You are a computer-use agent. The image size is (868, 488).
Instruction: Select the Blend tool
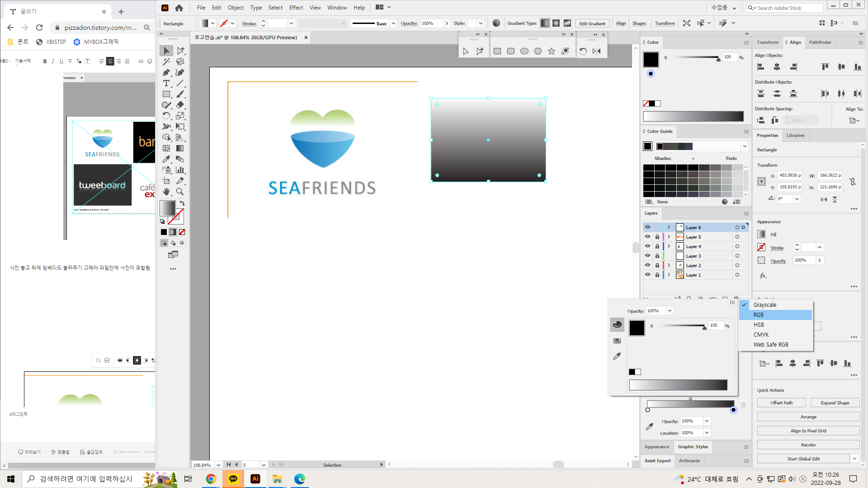pos(180,159)
